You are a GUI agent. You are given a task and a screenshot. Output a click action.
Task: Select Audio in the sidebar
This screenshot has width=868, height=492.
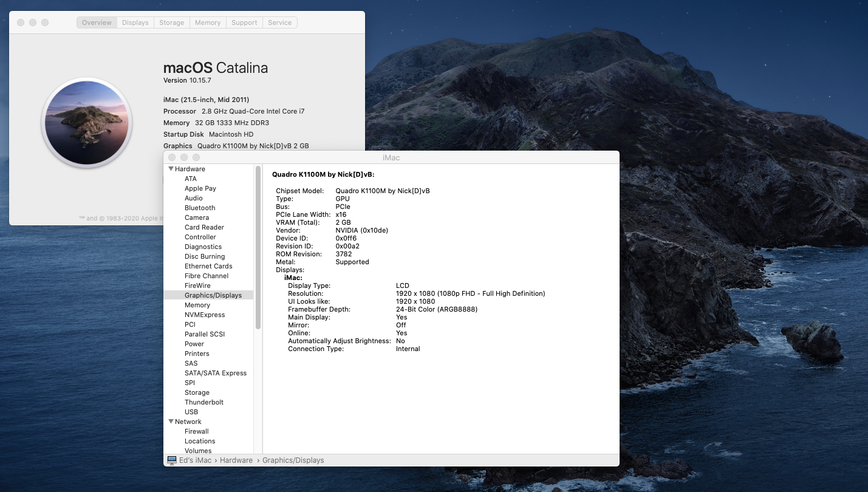pyautogui.click(x=194, y=198)
